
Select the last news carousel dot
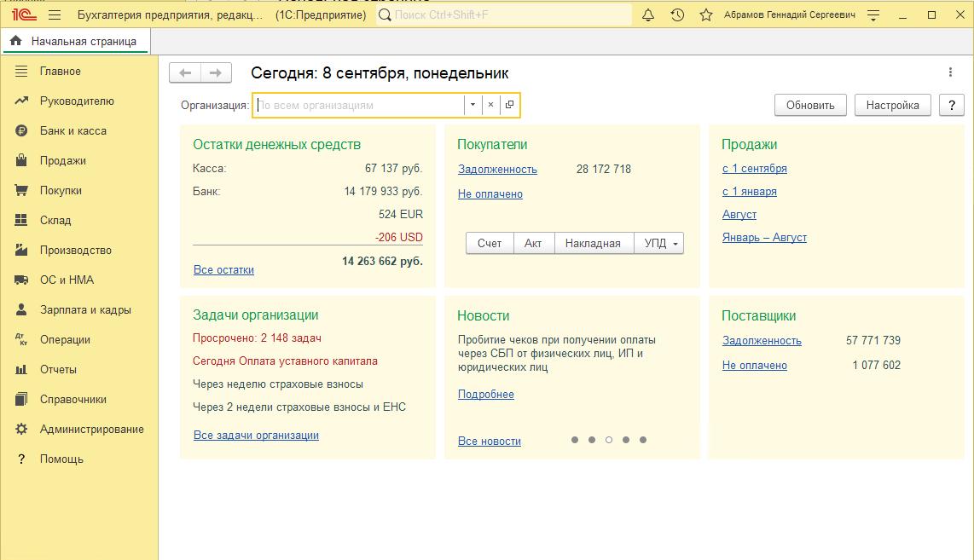pyautogui.click(x=643, y=440)
